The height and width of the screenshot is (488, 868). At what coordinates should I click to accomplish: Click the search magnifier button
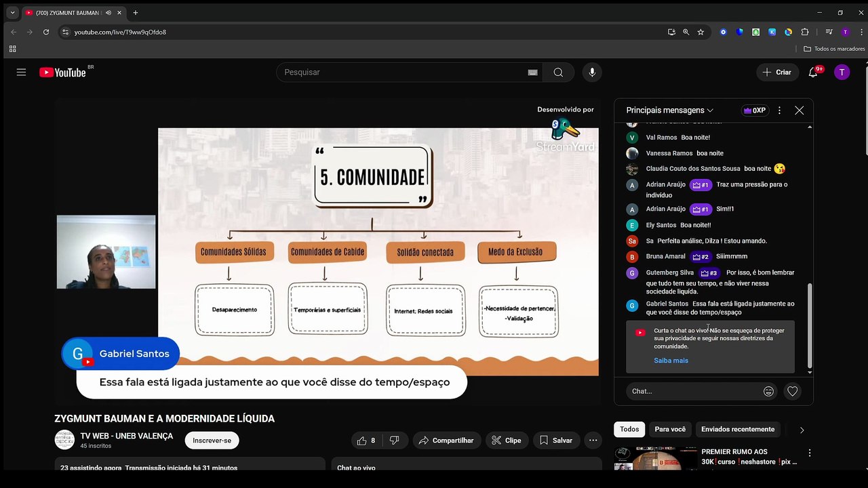(x=558, y=73)
